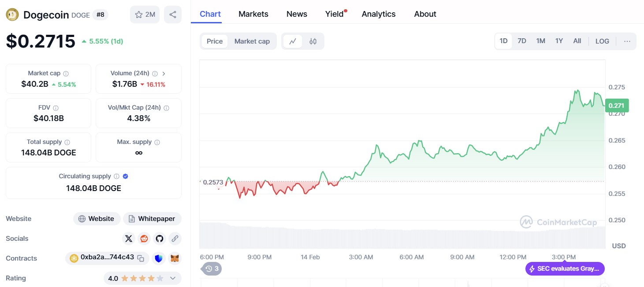The image size is (644, 287).
Task: Select the 7D timeframe button
Action: pyautogui.click(x=521, y=40)
